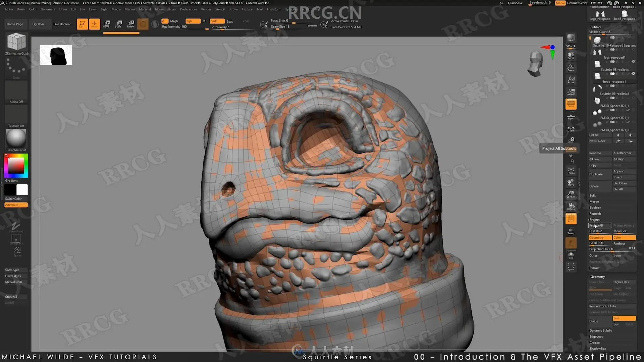The width and height of the screenshot is (644, 362).
Task: Toggle Solo mode icon
Action: point(571,255)
